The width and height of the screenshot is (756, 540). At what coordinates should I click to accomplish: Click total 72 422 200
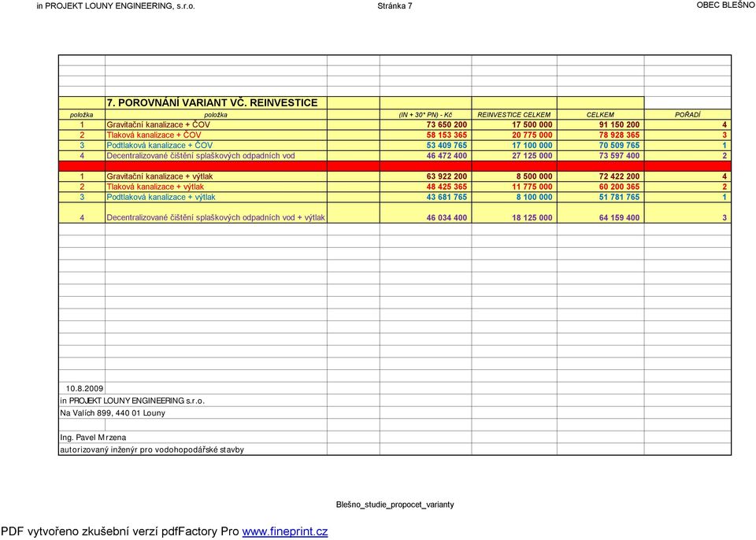tap(619, 176)
